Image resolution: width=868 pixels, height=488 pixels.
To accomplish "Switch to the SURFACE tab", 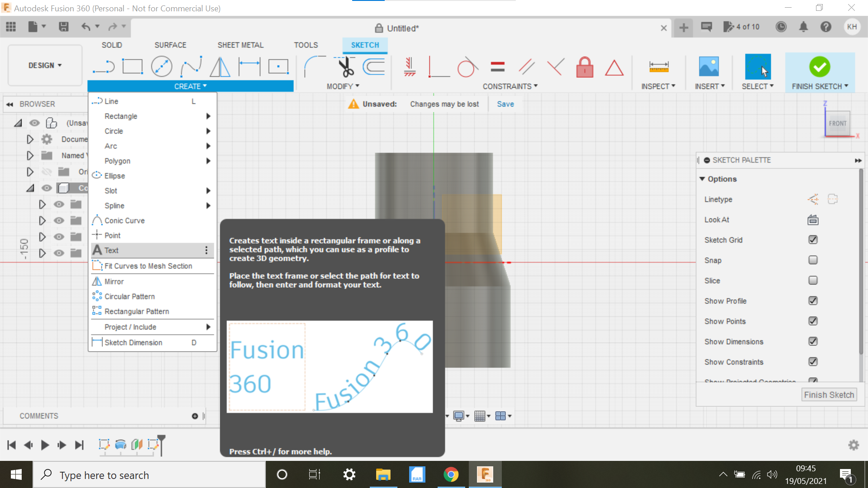I will point(170,45).
